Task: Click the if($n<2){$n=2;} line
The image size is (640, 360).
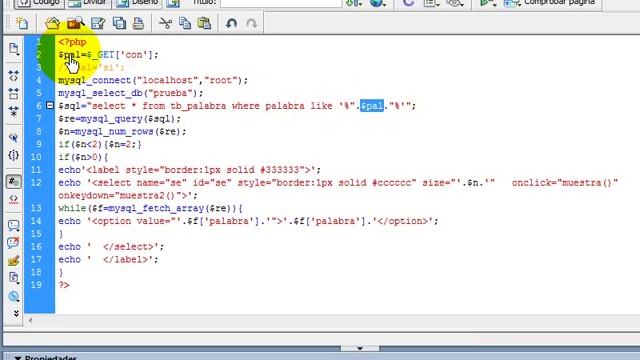Action: 100,144
